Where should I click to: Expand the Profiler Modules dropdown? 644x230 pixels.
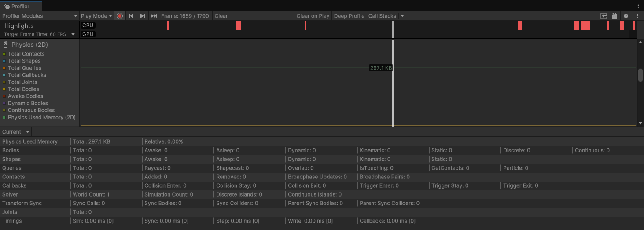(40, 16)
